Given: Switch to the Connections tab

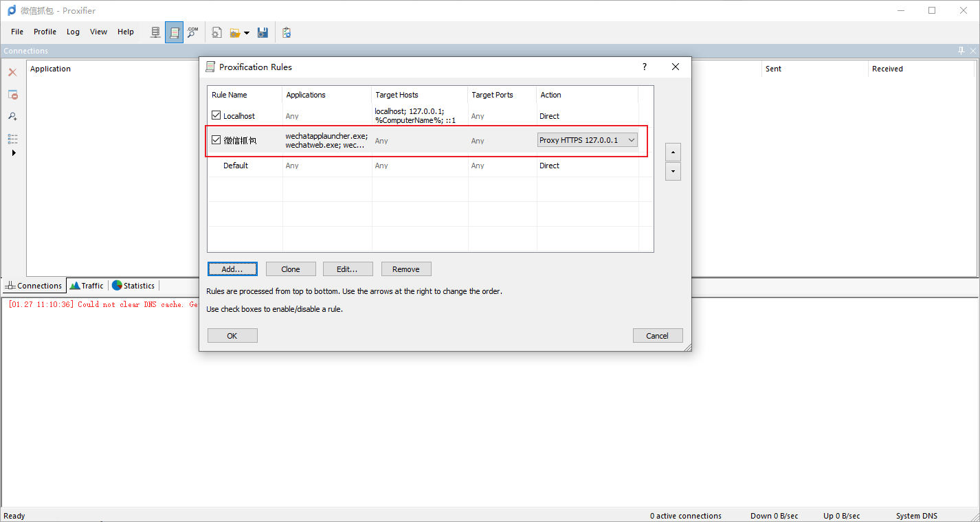Looking at the screenshot, I should (34, 286).
